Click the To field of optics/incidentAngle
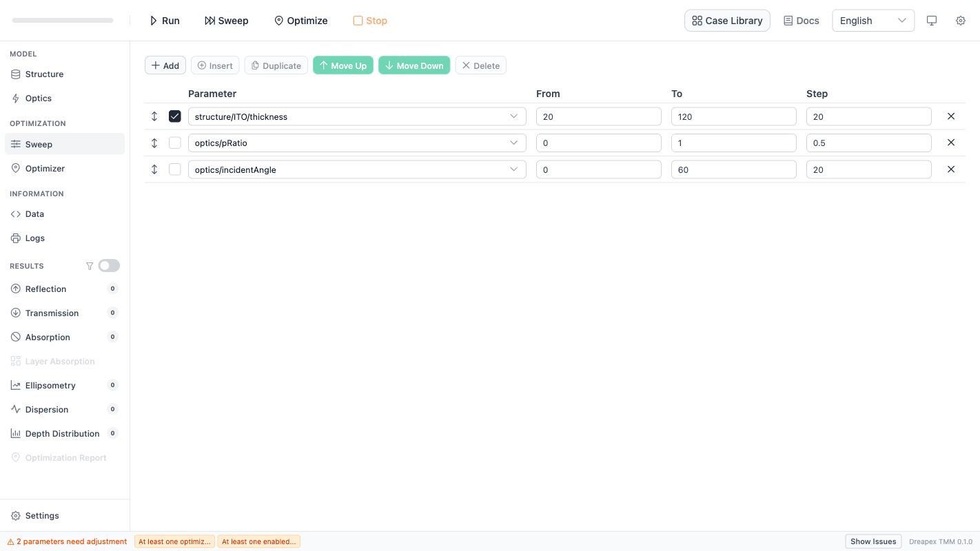Image resolution: width=980 pixels, height=551 pixels. (x=733, y=169)
